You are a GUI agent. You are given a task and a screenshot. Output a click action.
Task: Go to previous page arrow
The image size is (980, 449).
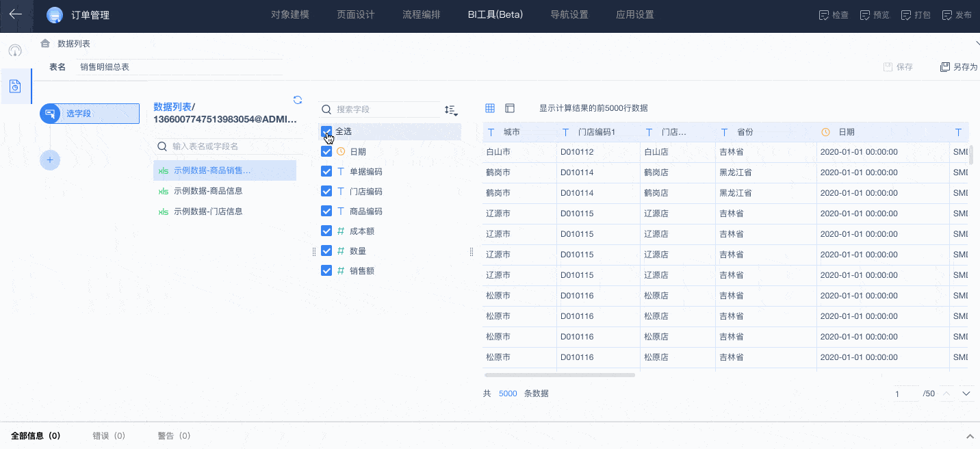(947, 394)
